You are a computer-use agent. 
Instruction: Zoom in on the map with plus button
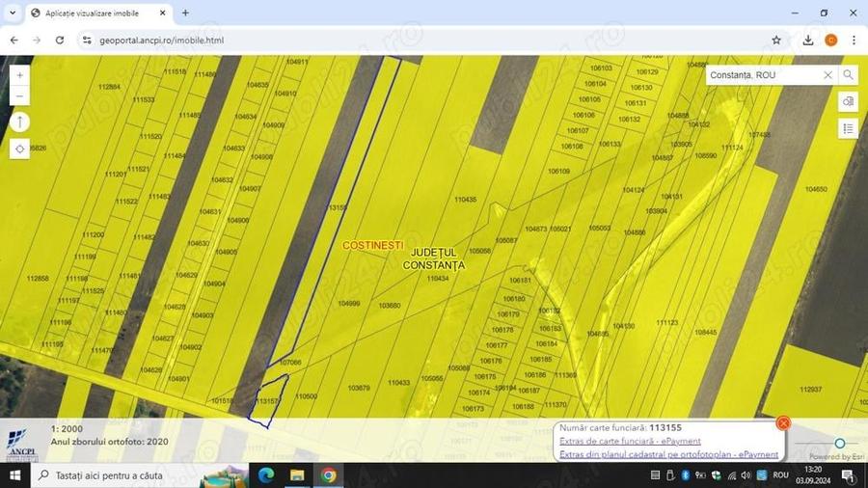tap(20, 75)
